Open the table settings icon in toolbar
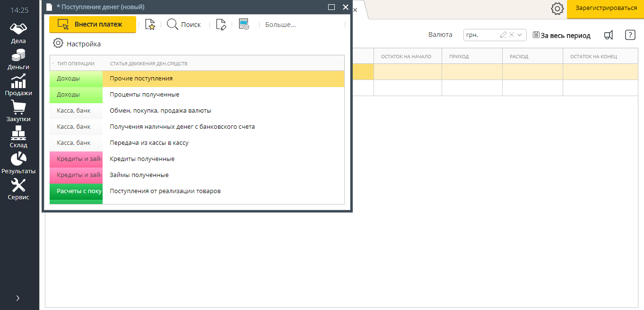Image resolution: width=644 pixels, height=310 pixels. point(244,25)
